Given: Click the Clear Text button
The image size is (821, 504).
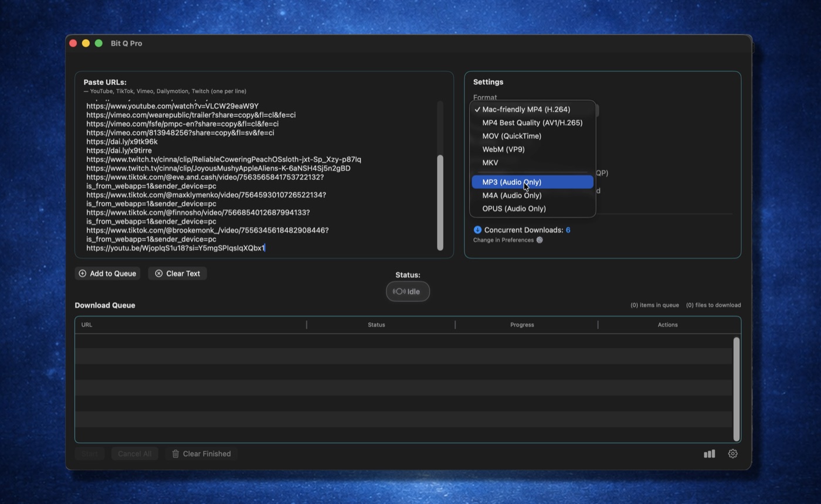Looking at the screenshot, I should tap(177, 274).
